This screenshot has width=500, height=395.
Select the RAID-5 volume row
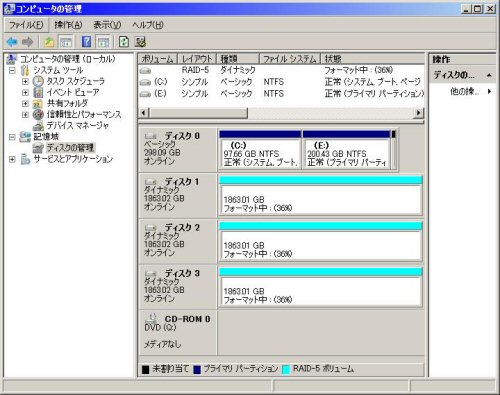point(281,70)
